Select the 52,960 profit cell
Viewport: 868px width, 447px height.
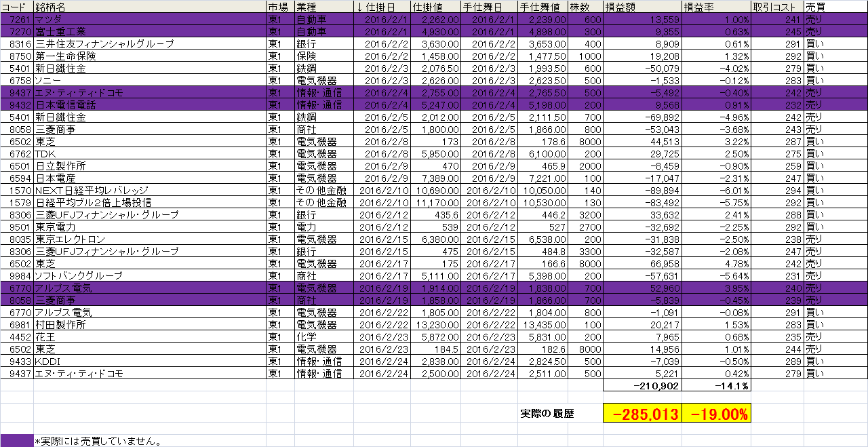[x=642, y=288]
